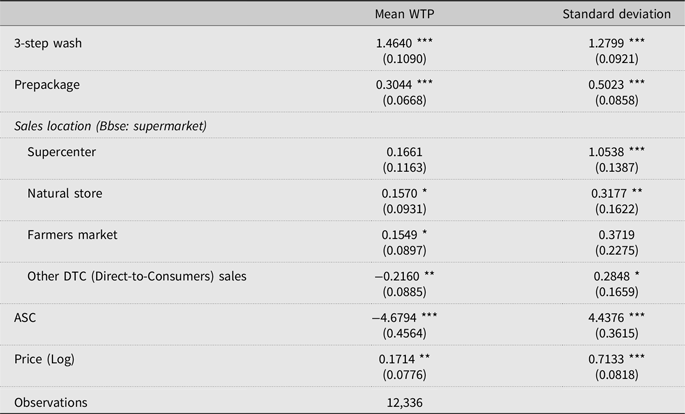Viewport: 685px width, 414px height.
Task: Select the -0.2160 Other DTC value
Action: pos(397,276)
